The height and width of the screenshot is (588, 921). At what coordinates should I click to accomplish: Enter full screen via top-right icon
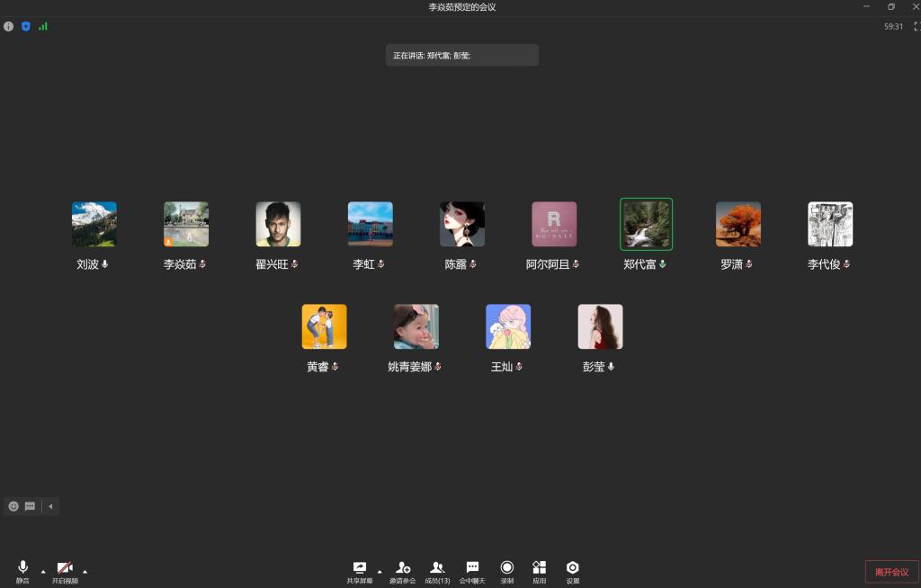click(917, 26)
